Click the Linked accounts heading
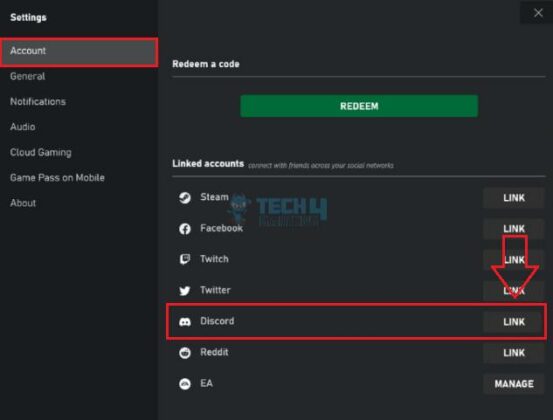The height and width of the screenshot is (420, 553). pyautogui.click(x=208, y=164)
